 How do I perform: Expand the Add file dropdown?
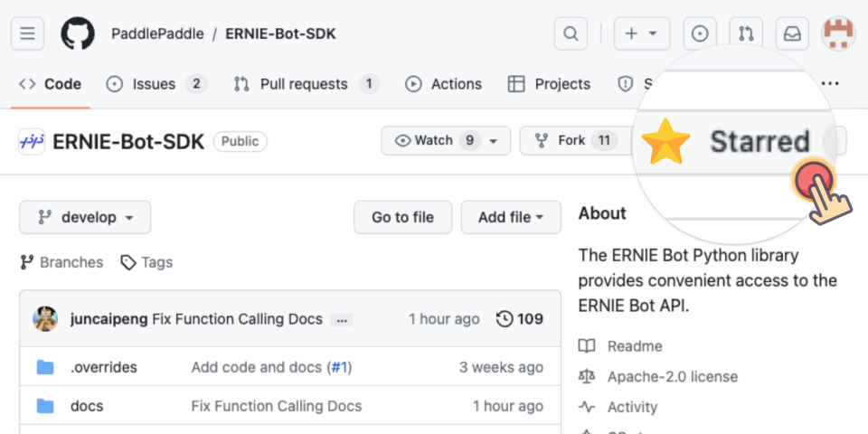511,217
